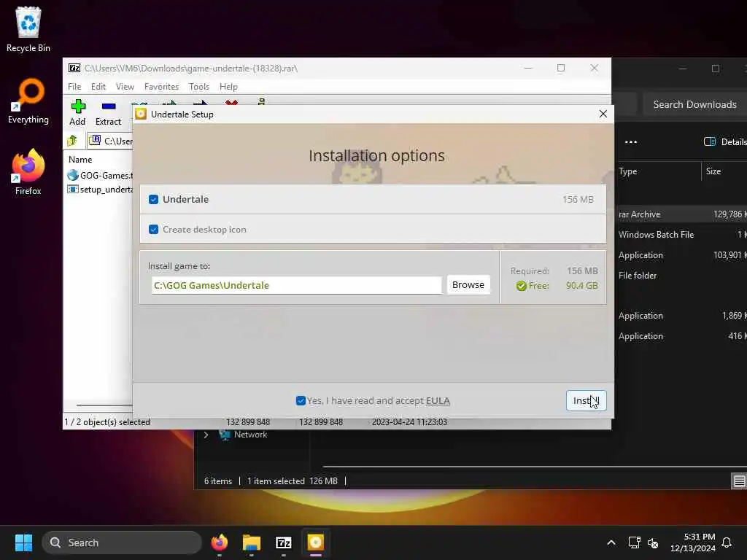Image resolution: width=747 pixels, height=560 pixels.
Task: Open the EULA link
Action: pos(438,401)
